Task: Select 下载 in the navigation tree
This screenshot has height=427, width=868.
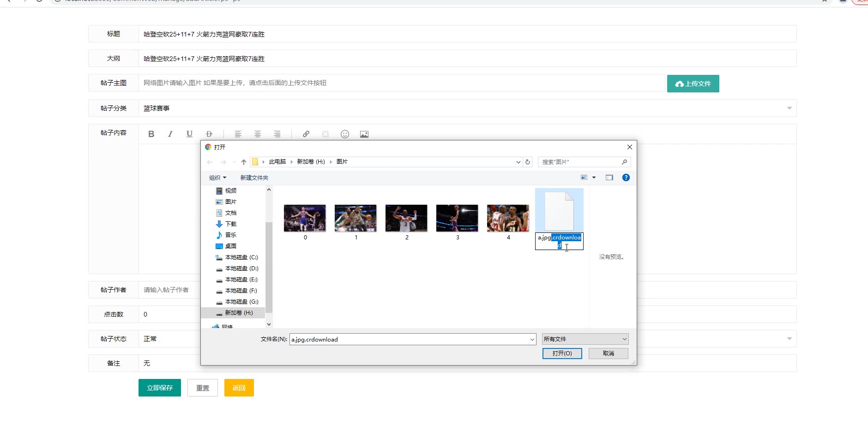Action: click(x=231, y=224)
